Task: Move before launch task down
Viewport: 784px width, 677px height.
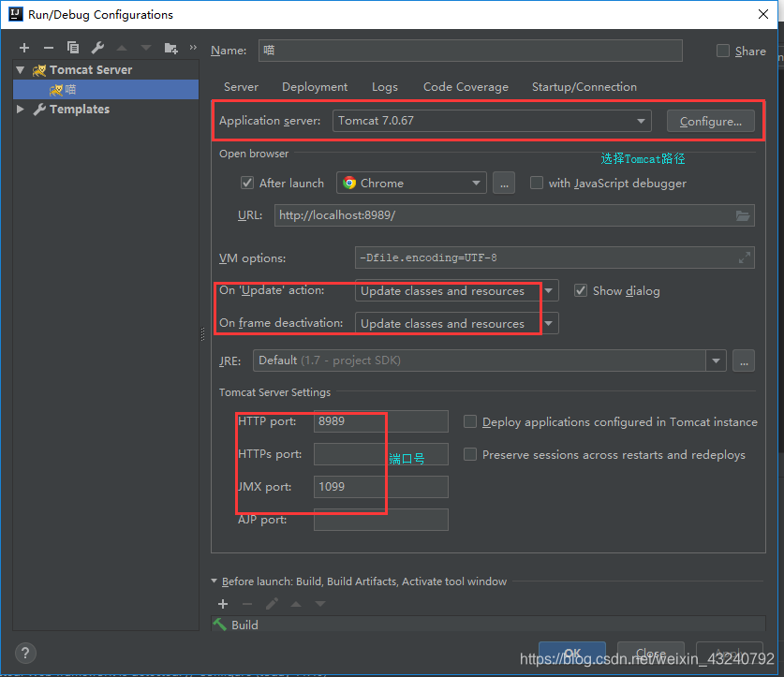Action: coord(320,604)
